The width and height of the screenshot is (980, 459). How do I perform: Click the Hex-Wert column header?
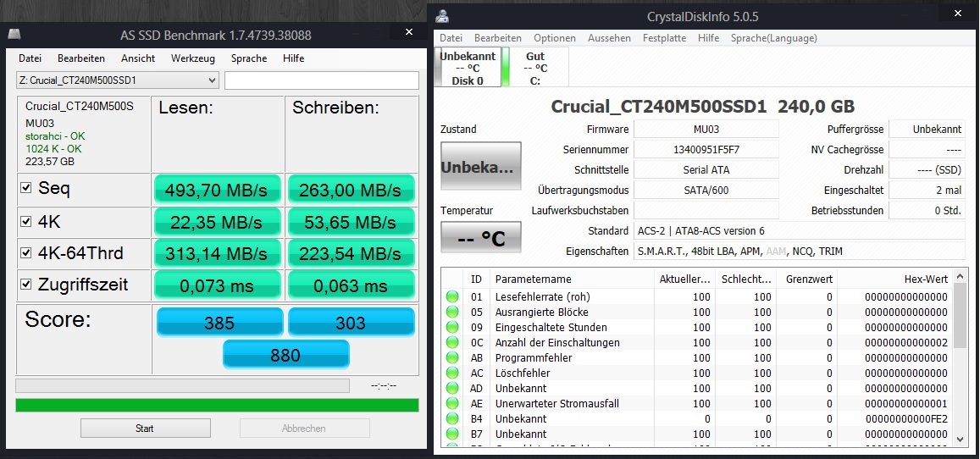tap(895, 279)
